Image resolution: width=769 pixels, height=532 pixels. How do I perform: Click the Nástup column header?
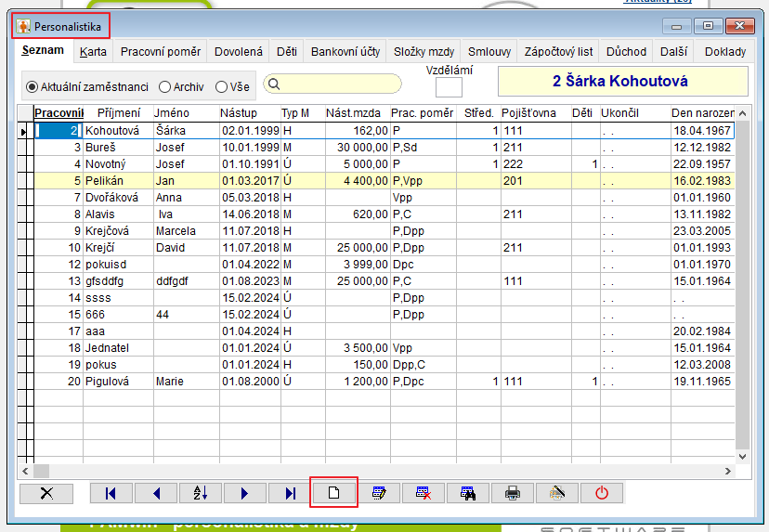[250, 113]
